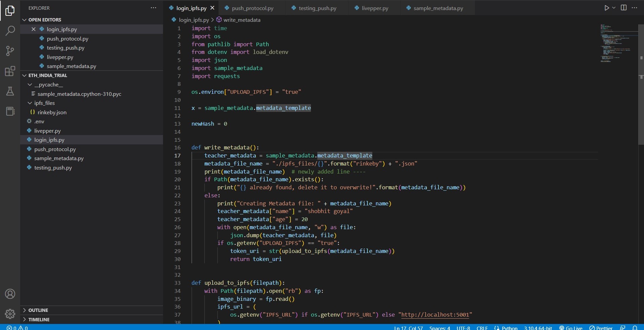
Task: Open the Accounts menu icon
Action: pyautogui.click(x=10, y=294)
